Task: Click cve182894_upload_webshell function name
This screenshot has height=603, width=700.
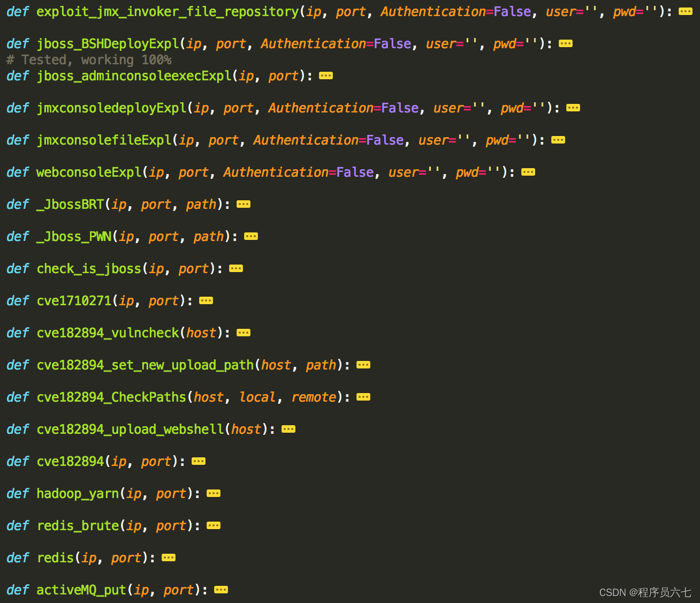Action: (x=130, y=429)
